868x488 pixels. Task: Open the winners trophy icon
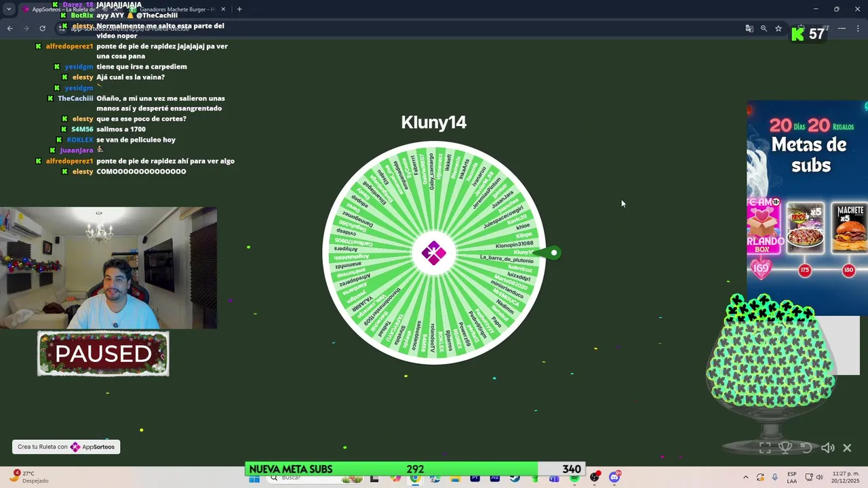[x=785, y=447]
